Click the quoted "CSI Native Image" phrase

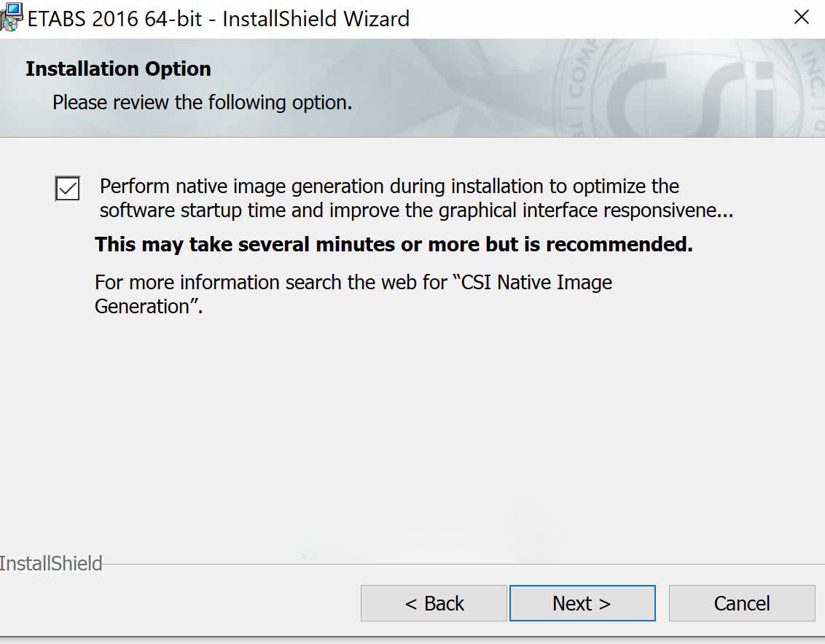click(x=538, y=283)
